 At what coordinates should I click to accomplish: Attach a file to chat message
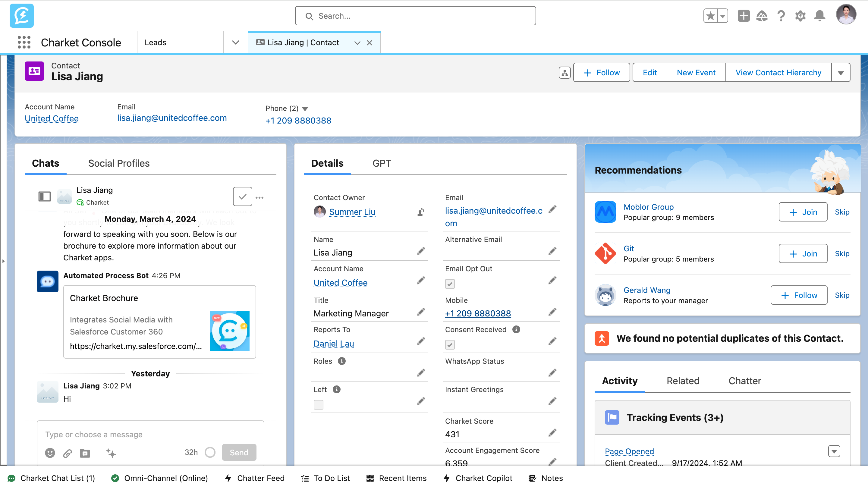[68, 453]
